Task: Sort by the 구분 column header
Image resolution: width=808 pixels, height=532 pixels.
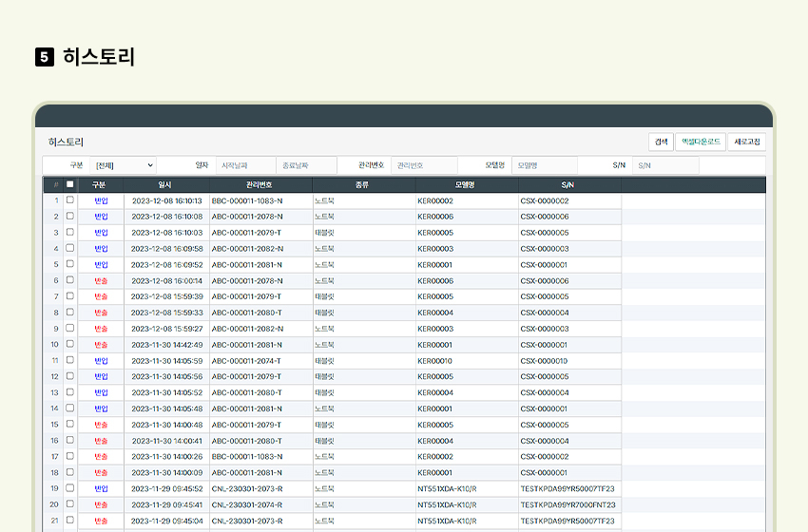Action: coord(99,184)
